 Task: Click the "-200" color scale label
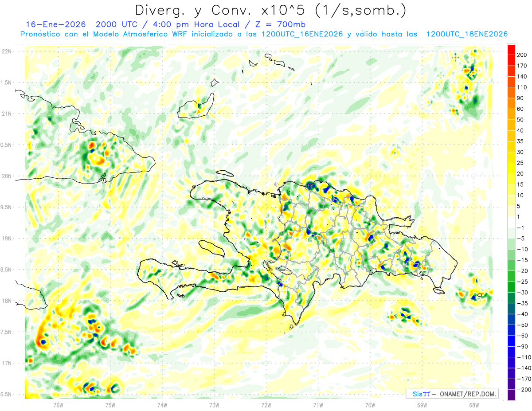click(524, 390)
